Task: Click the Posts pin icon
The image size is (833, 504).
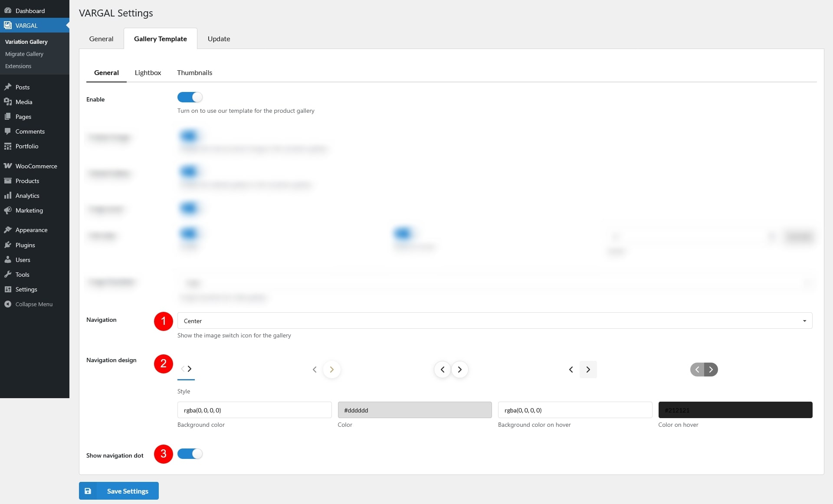Action: (x=8, y=87)
